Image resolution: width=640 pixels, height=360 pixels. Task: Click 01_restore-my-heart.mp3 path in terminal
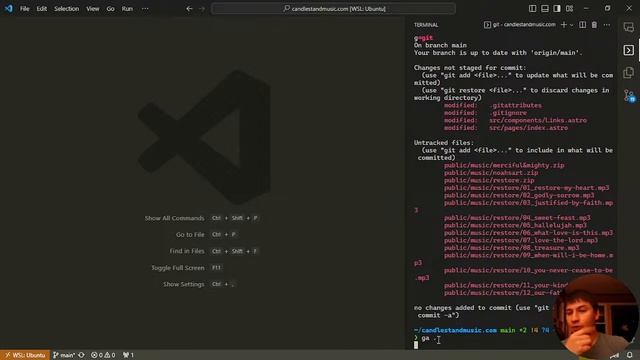tap(527, 188)
